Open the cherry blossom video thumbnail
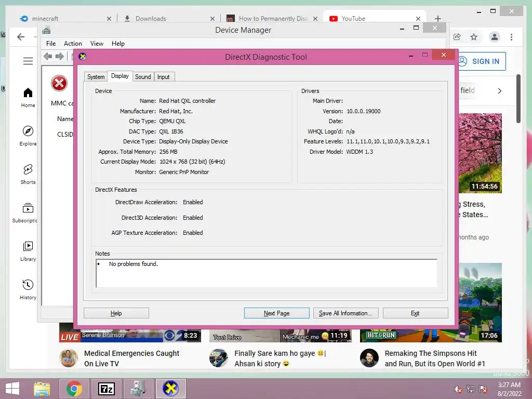 [x=480, y=153]
